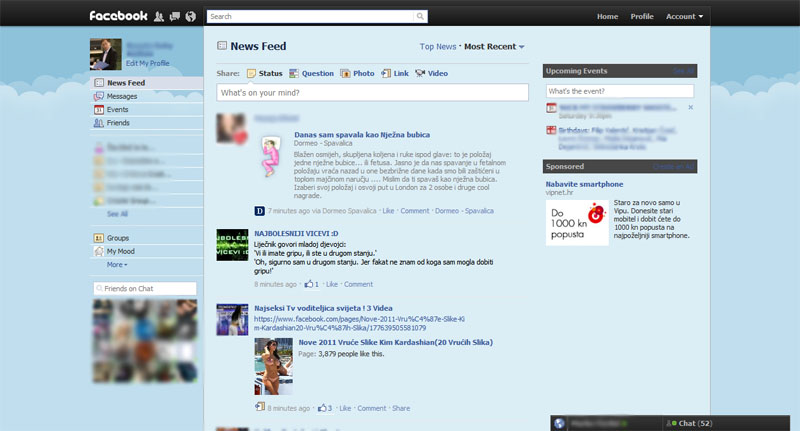
Task: Click the Najbolesniji vicevi page avatar
Action: 232,245
